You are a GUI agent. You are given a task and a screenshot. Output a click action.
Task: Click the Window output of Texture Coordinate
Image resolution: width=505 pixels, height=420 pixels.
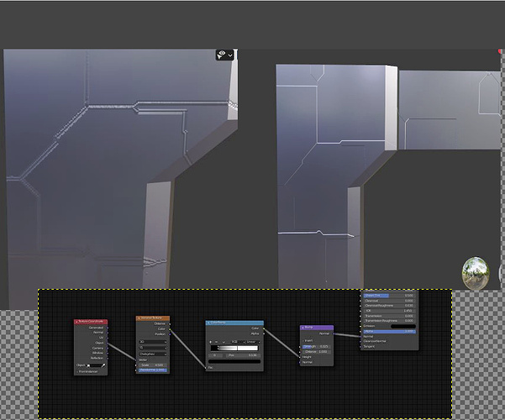[97, 353]
